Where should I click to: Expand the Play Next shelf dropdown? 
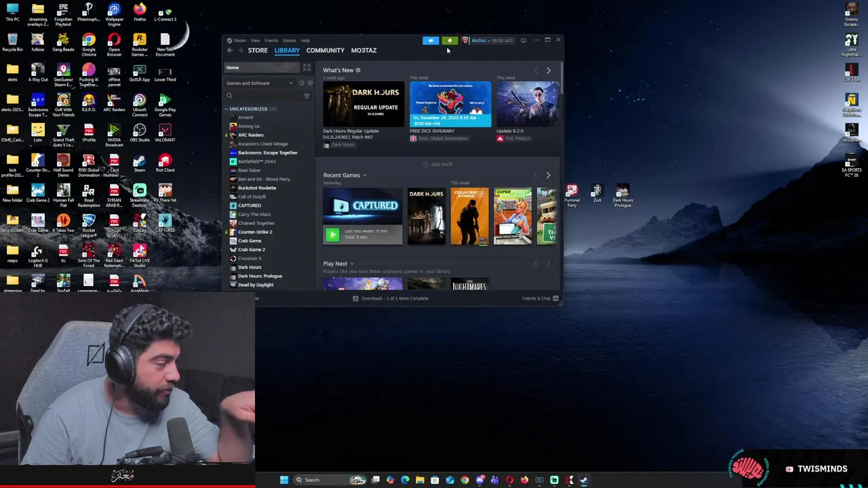(x=351, y=264)
